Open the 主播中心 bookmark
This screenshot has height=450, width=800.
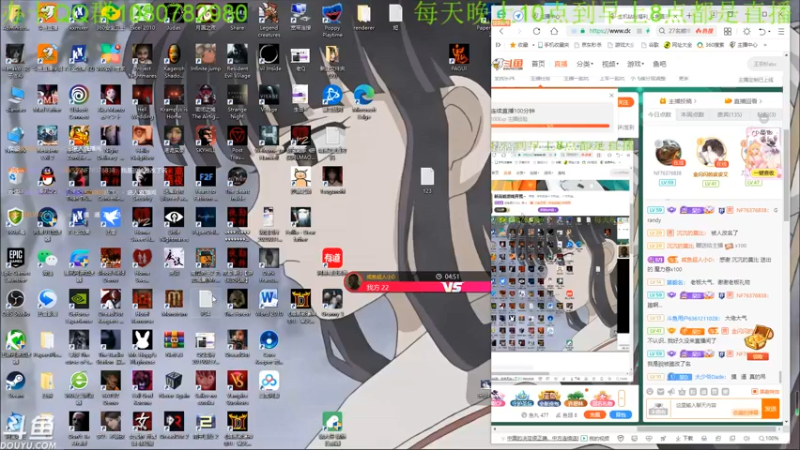point(744,45)
